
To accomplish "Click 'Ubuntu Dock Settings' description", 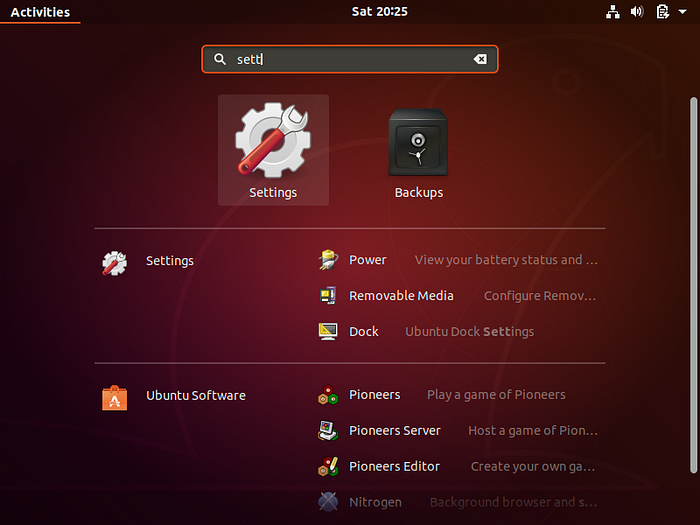I will click(x=469, y=332).
